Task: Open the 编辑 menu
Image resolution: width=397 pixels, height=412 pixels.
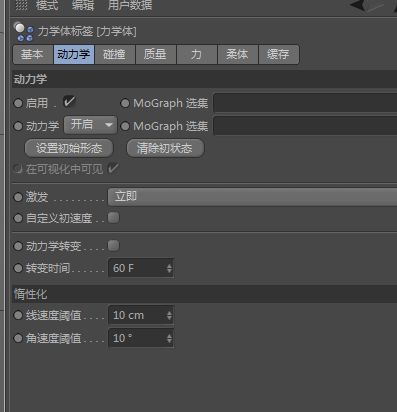Action: point(83,5)
